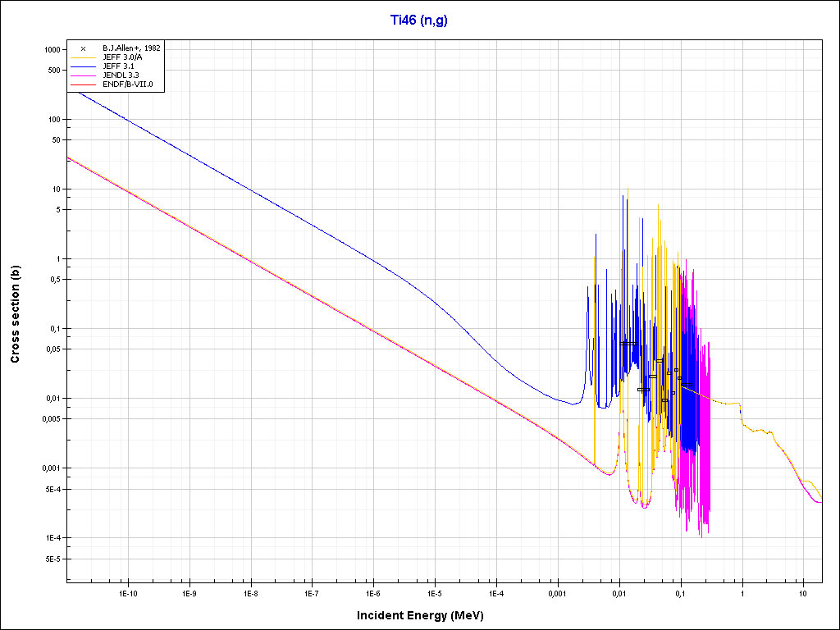Screen dimensions: 840x630
Task: Click the 0,001 tick on the x-axis
Action: pos(557,592)
